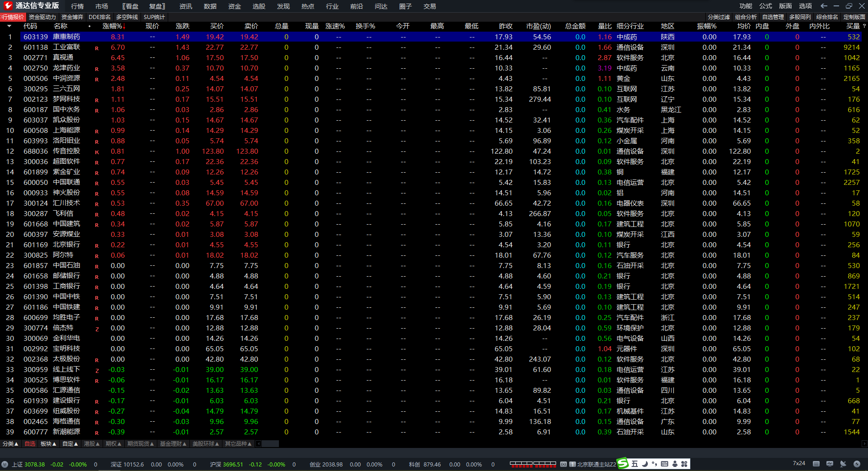Image resolution: width=868 pixels, height=471 pixels.
Task: Click the 细分行业 column header
Action: point(630,26)
